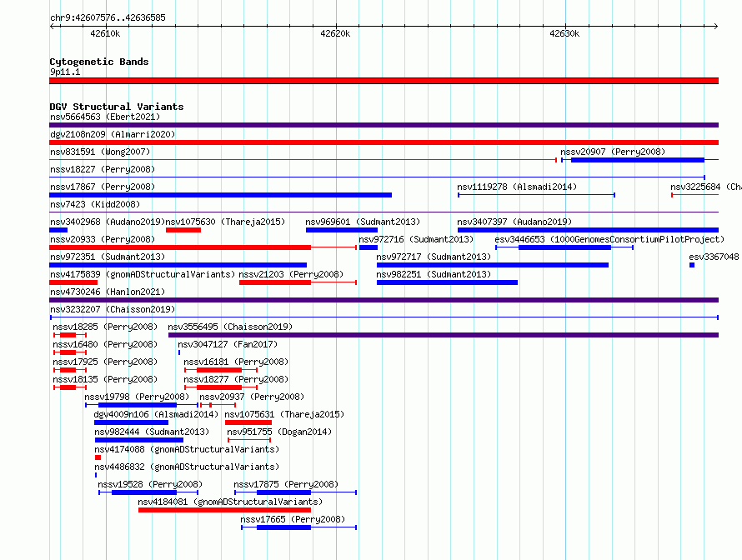The height and width of the screenshot is (560, 742).
Task: Click the 9p11.1 band label
Action: (65, 72)
